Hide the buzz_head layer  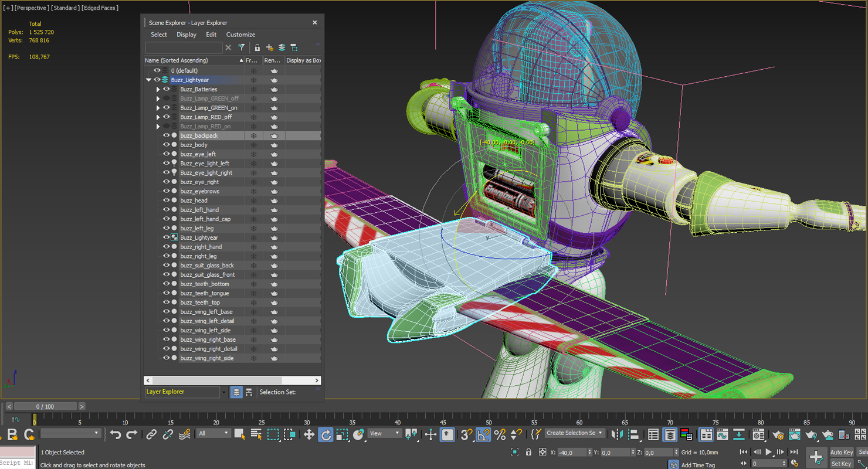[165, 200]
